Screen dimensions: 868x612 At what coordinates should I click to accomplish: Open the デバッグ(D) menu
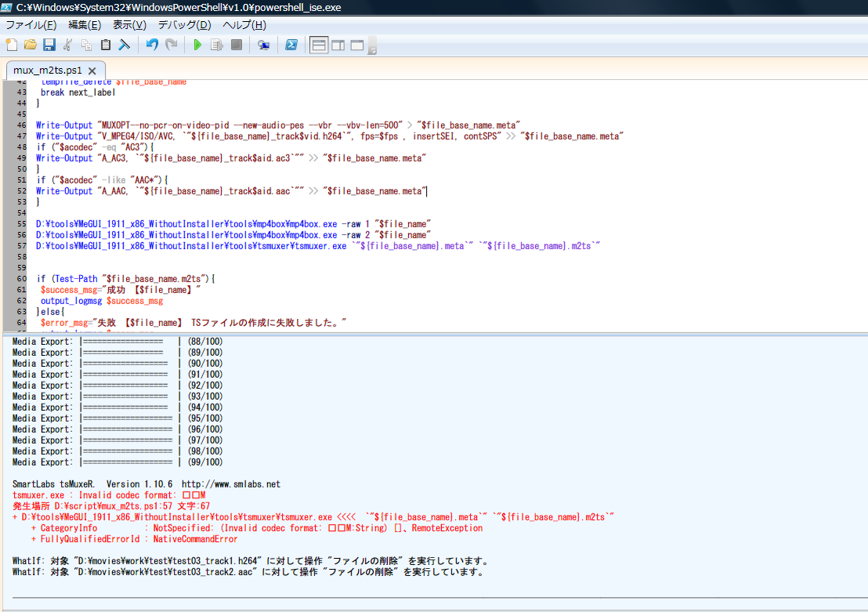pyautogui.click(x=185, y=25)
